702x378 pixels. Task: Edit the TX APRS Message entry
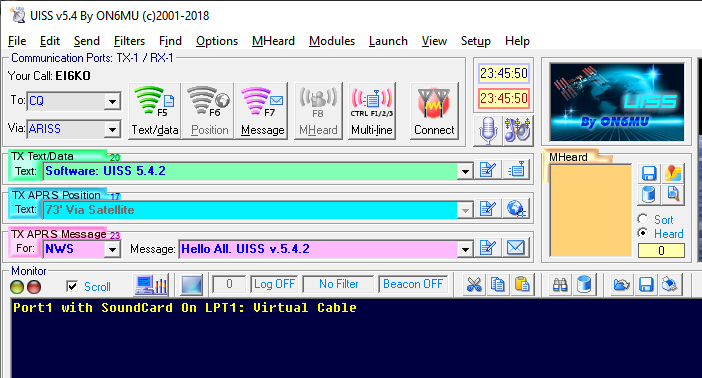[x=488, y=248]
